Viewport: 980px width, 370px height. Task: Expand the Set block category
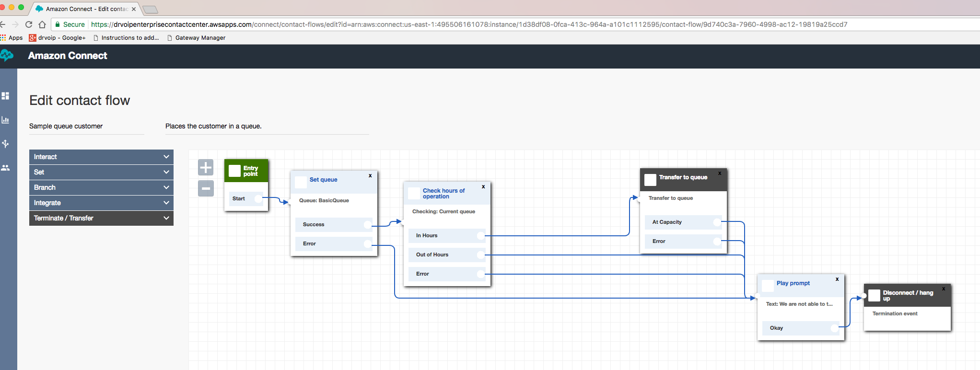(101, 172)
